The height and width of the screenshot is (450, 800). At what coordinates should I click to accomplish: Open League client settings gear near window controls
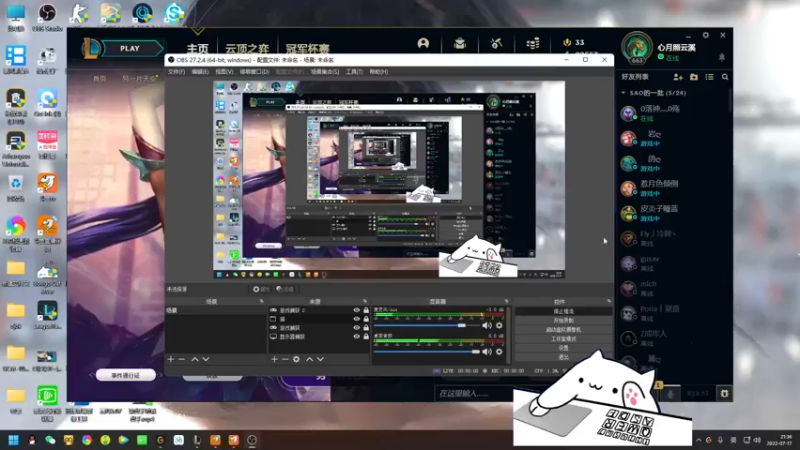pos(706,35)
